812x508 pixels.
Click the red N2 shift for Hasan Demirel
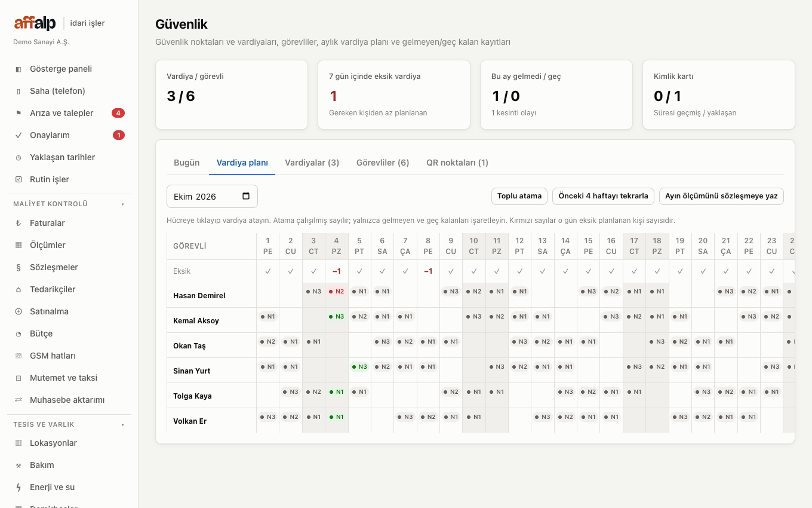pyautogui.click(x=336, y=292)
